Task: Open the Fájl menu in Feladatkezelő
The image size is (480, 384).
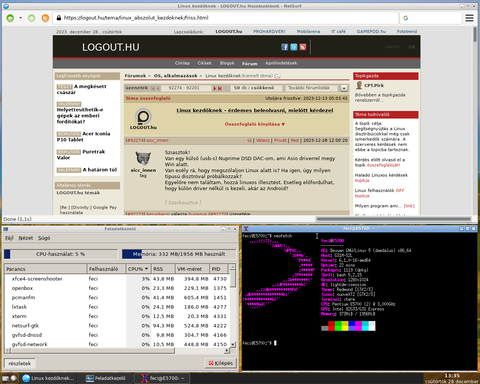Action: coord(9,238)
